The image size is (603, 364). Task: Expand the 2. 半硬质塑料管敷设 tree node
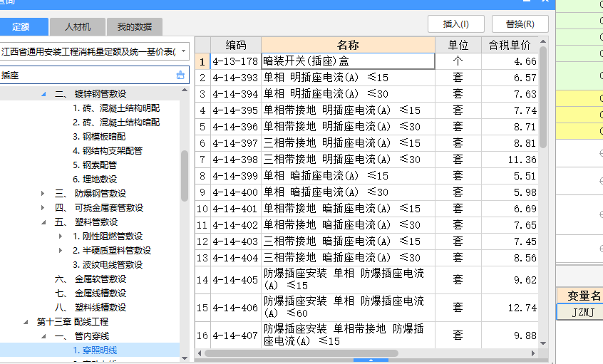(61, 250)
